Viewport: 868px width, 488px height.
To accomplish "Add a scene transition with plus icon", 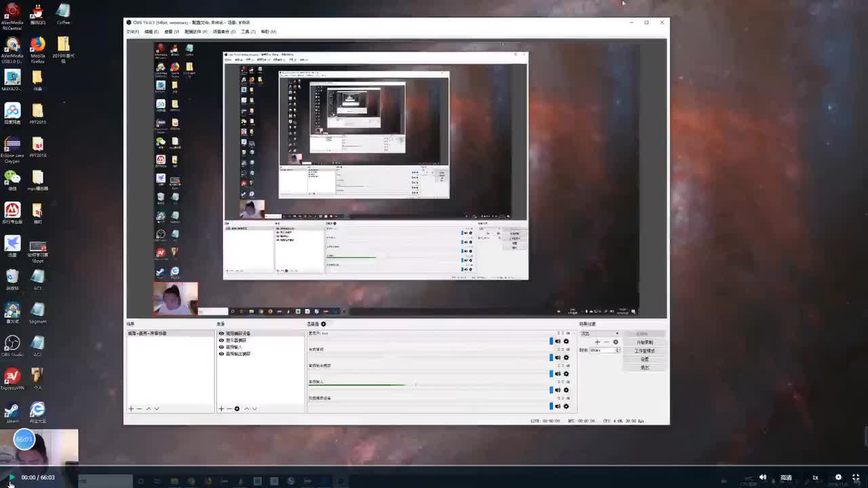I will [x=597, y=342].
